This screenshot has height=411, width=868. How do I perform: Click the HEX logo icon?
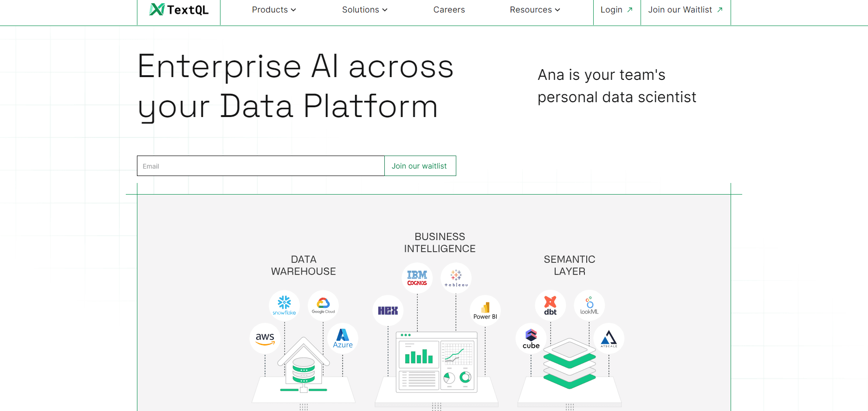point(388,311)
